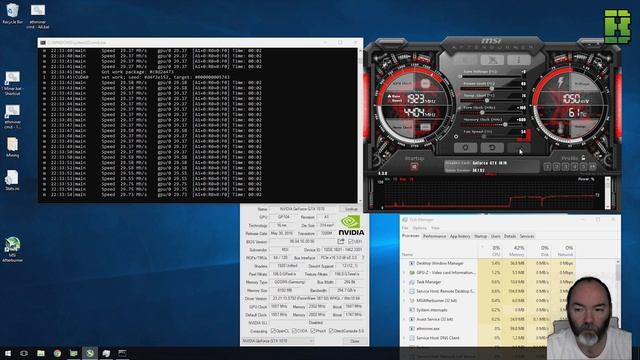640x360 pixels.
Task: Select Afterburner profile slot 2
Action: click(556, 167)
